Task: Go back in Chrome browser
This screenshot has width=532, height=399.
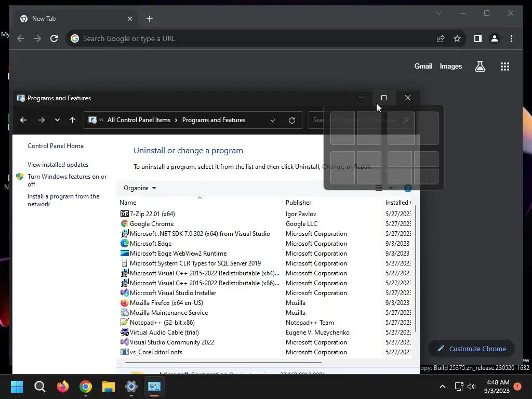Action: coord(21,38)
